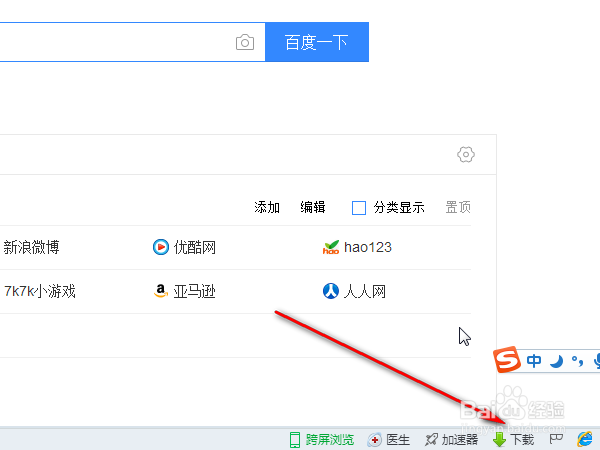Toggle Sogou half/full-width moon icon
Image resolution: width=600 pixels, height=450 pixels.
coord(556,361)
